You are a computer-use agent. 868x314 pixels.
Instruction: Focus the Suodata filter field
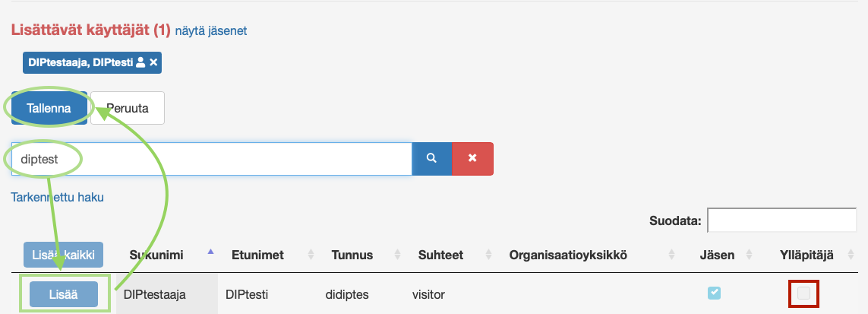pyautogui.click(x=781, y=220)
